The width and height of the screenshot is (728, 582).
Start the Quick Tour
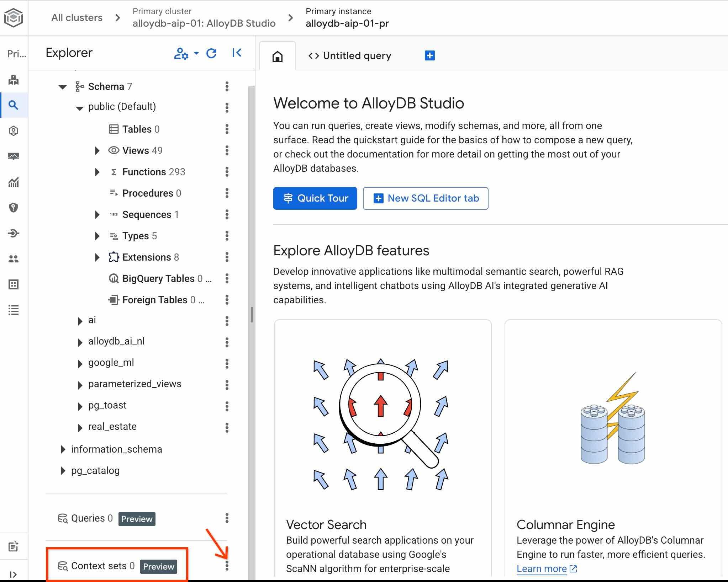tap(315, 198)
